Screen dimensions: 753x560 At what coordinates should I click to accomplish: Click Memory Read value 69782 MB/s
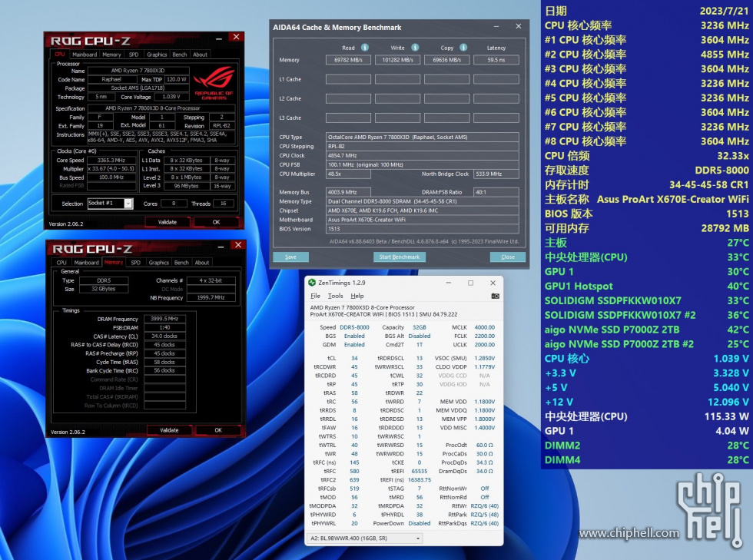(x=348, y=60)
